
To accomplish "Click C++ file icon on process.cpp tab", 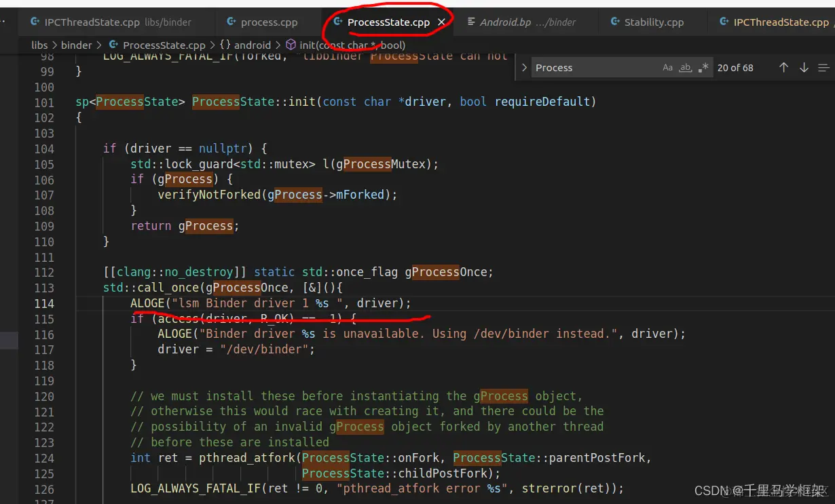I will click(231, 22).
